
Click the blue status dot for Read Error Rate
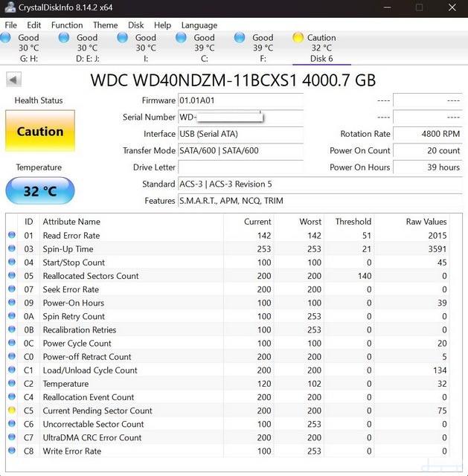12,235
